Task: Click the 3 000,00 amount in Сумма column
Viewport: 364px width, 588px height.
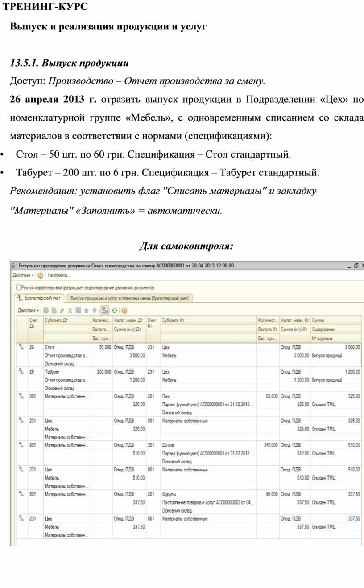Action: tap(336, 347)
